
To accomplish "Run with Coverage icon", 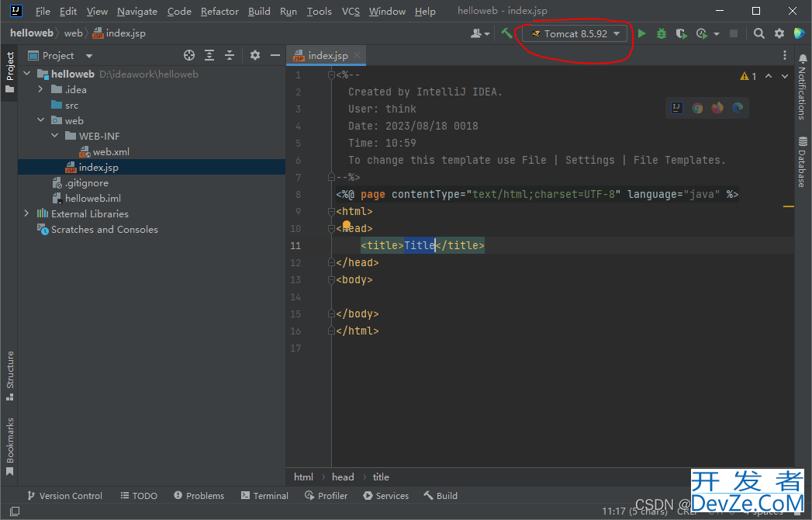I will point(681,33).
